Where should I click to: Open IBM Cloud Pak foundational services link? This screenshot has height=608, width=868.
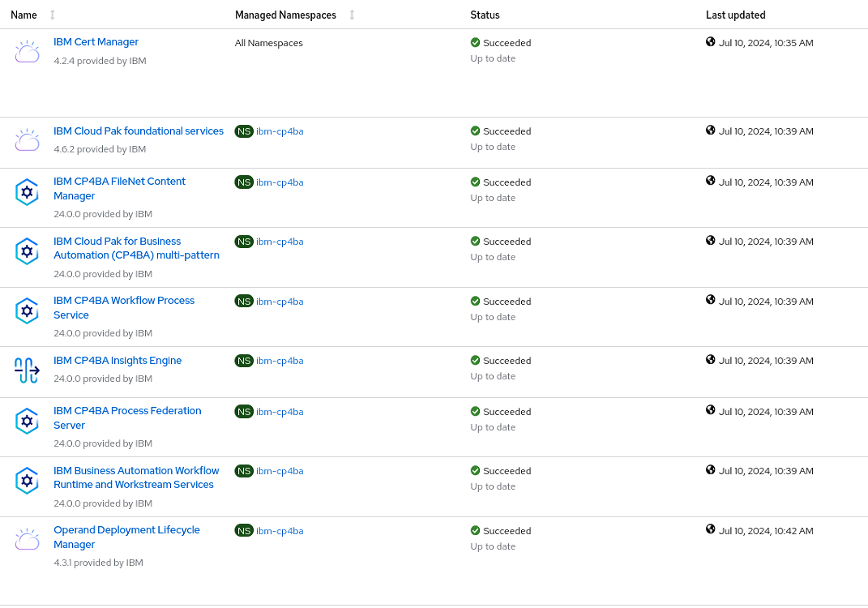[x=139, y=131]
